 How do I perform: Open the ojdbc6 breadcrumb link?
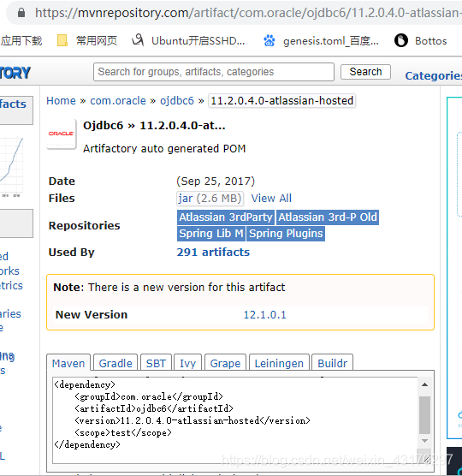click(x=177, y=100)
